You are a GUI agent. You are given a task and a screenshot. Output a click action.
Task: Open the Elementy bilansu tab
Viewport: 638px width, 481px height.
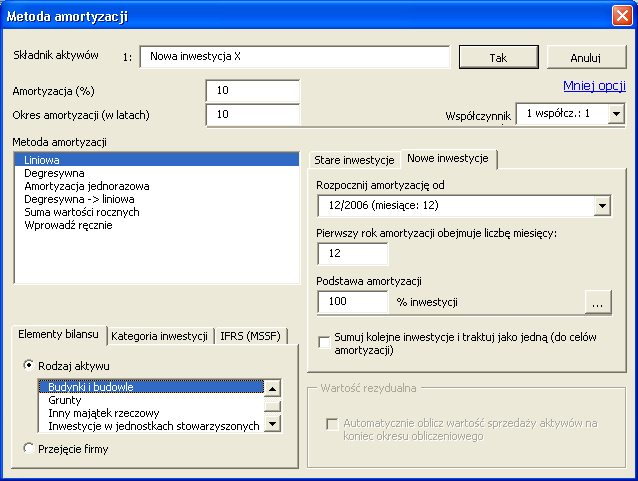point(58,335)
